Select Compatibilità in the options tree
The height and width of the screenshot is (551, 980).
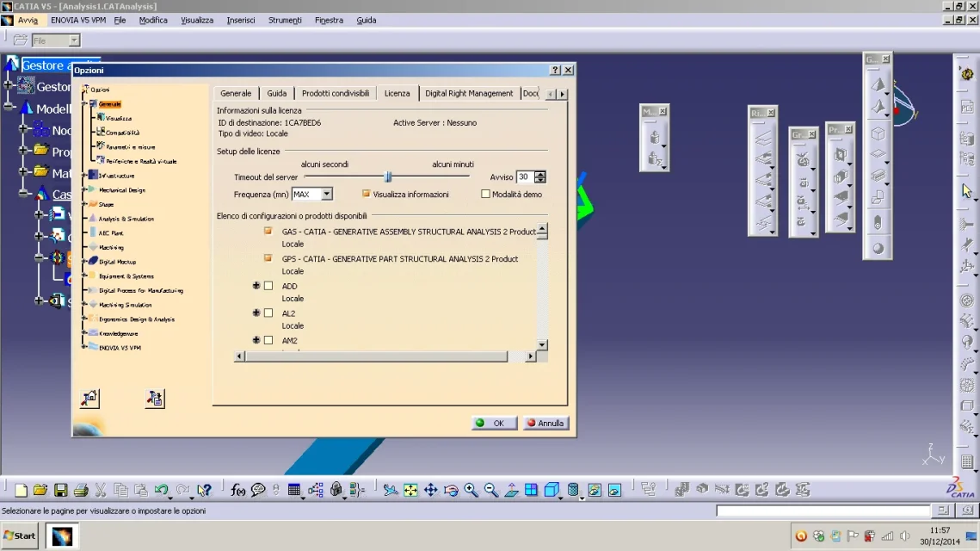(x=122, y=133)
